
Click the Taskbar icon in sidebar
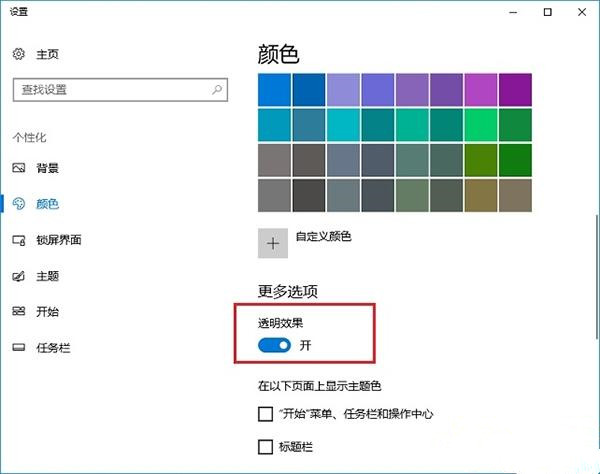click(x=19, y=348)
